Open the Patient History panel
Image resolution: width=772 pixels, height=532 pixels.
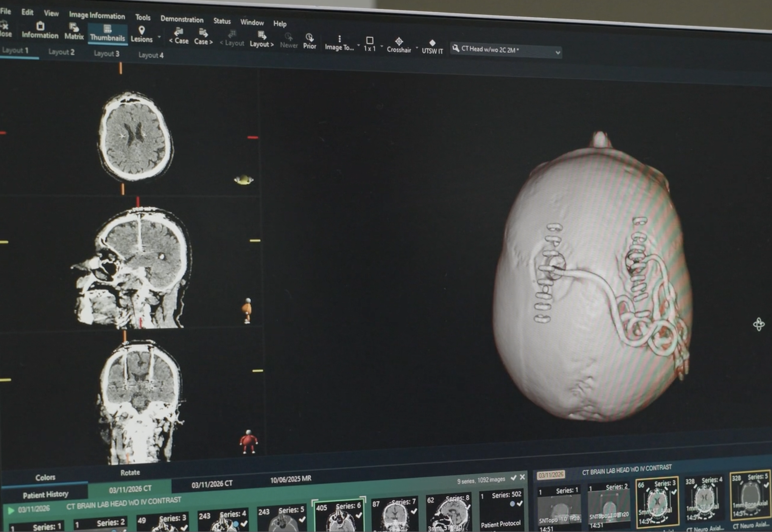coord(45,494)
